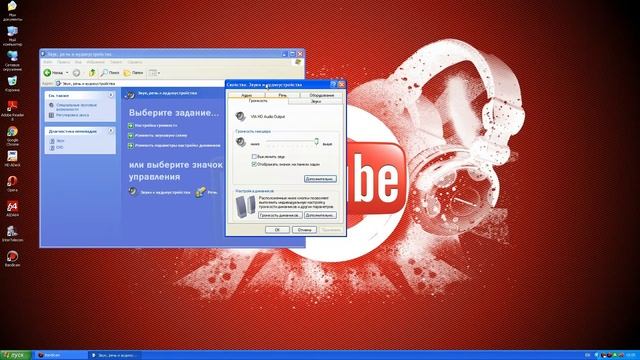
Task: Collapse the См. также side panel
Action: click(x=111, y=95)
